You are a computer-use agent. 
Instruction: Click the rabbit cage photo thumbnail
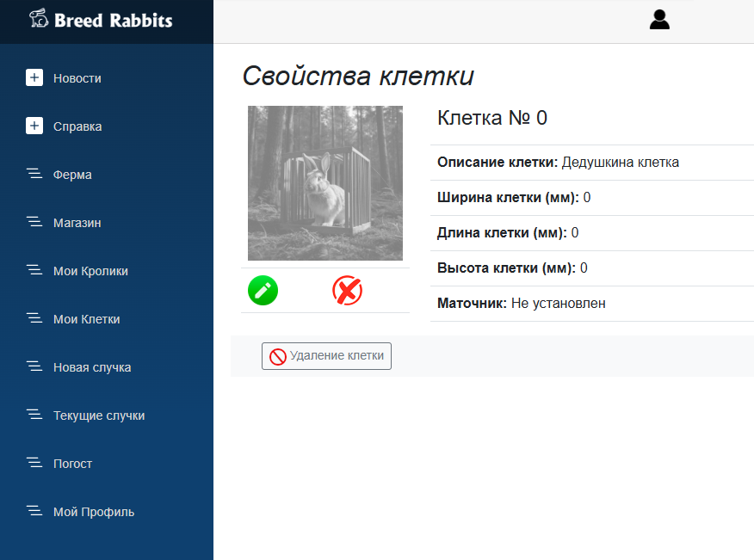(325, 183)
